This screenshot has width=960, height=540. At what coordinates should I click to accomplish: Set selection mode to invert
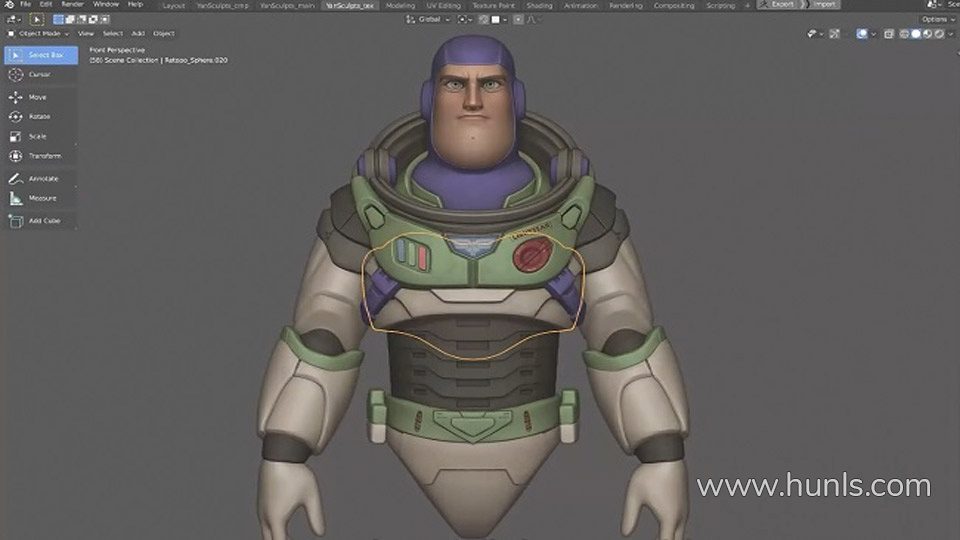click(x=93, y=20)
